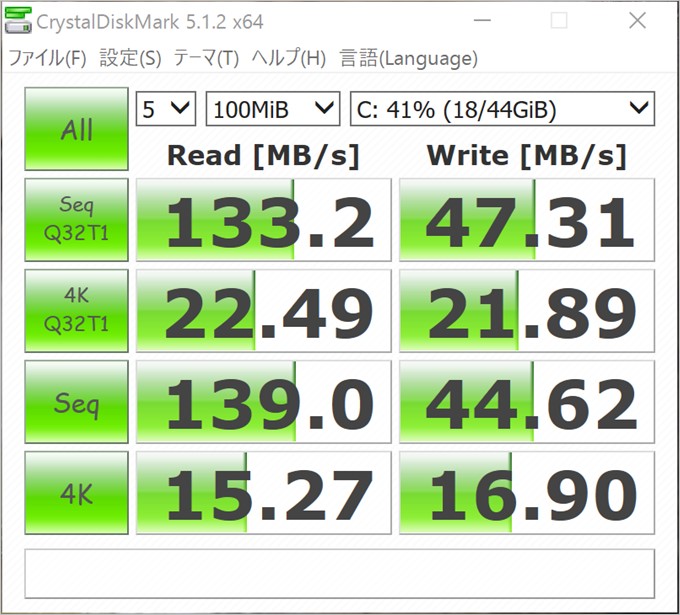
Task: Open the ファイル(F) menu
Action: pos(48,58)
